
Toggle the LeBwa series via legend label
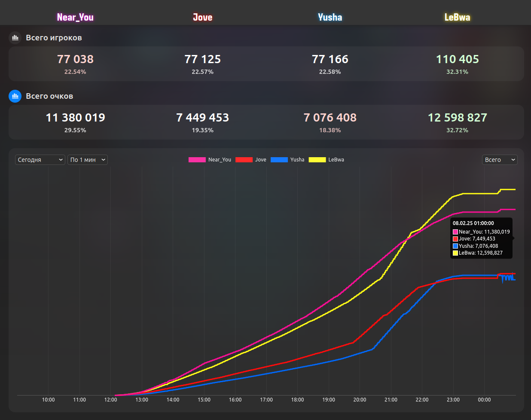pos(336,160)
